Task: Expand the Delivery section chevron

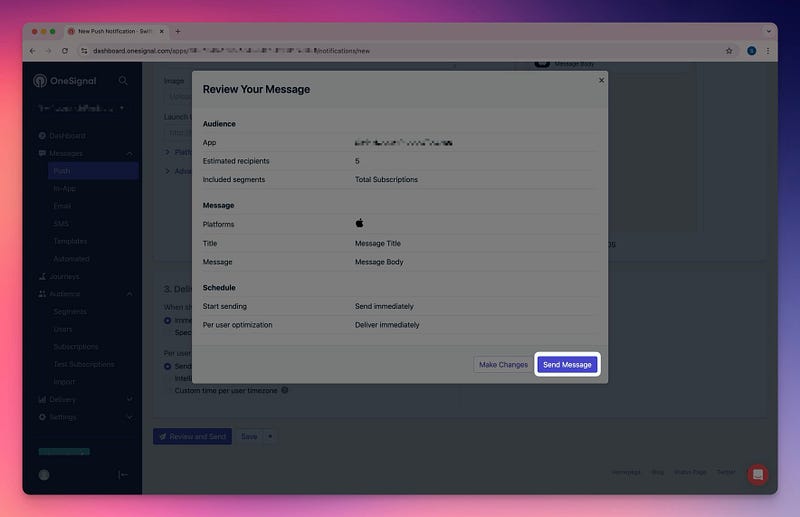Action: pyautogui.click(x=129, y=399)
